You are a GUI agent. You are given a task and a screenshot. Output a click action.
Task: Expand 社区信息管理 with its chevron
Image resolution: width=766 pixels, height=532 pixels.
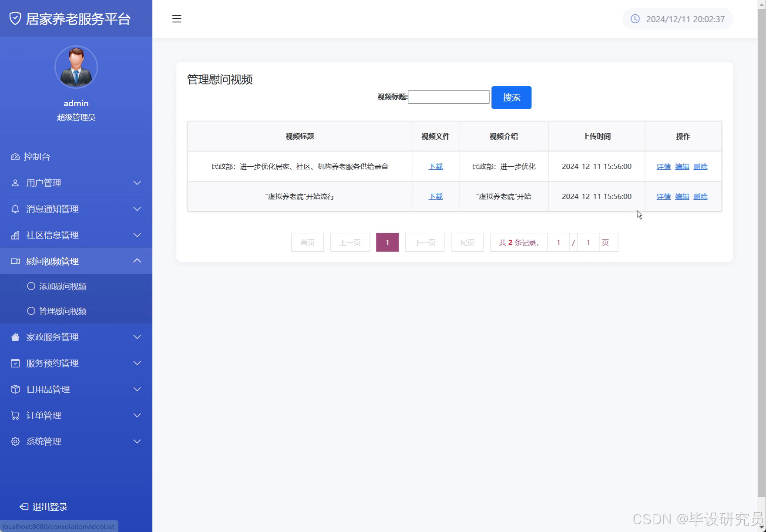click(x=137, y=235)
